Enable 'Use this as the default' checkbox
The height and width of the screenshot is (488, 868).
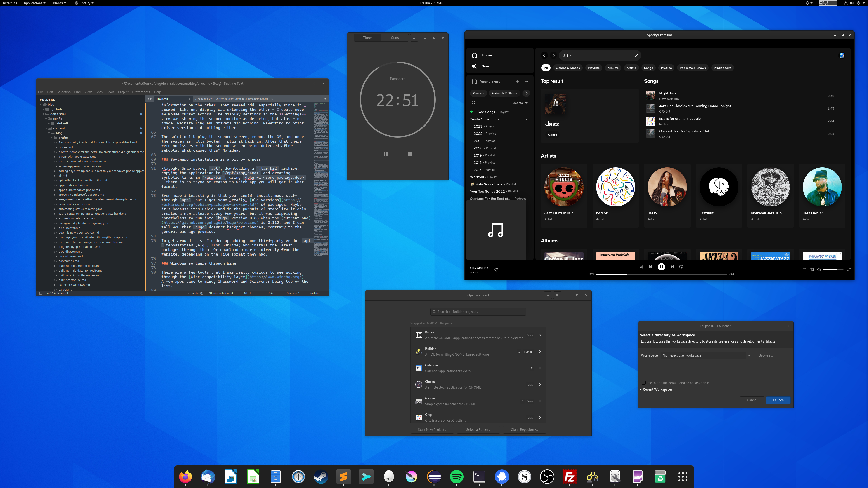(643, 382)
